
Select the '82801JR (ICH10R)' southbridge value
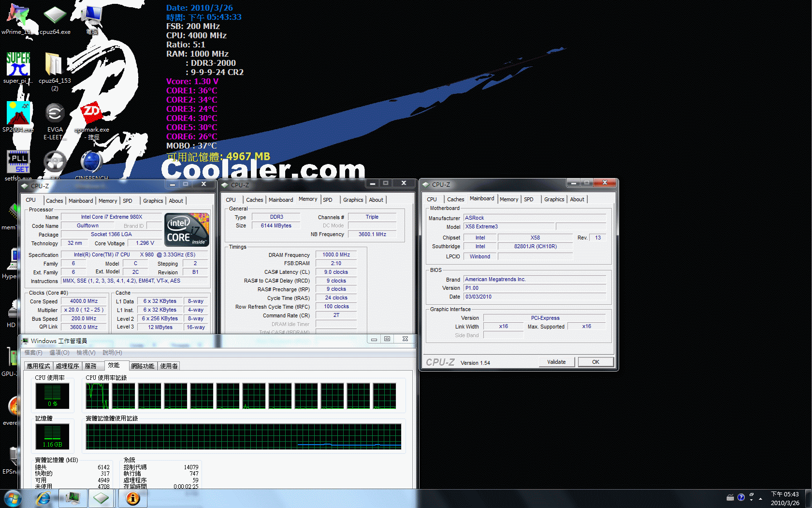(x=536, y=247)
